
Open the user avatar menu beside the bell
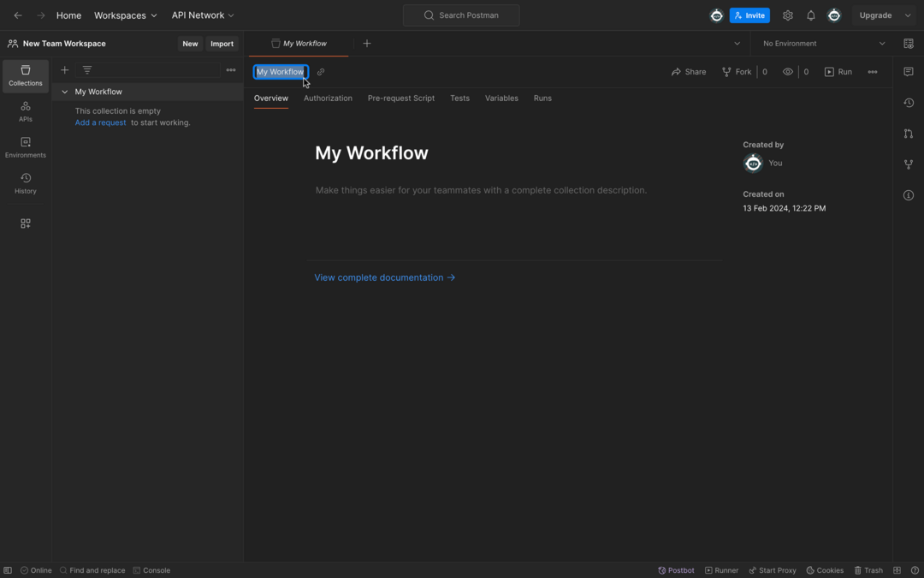tap(834, 15)
